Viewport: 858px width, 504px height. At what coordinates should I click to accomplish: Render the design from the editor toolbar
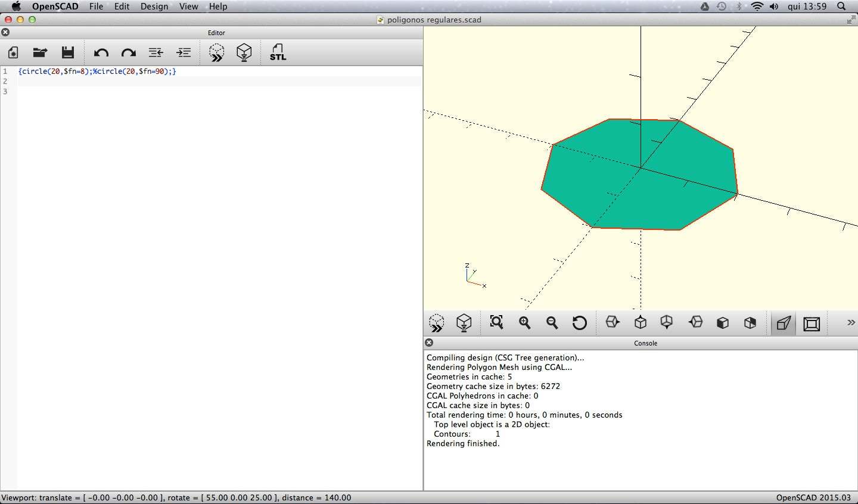[244, 52]
